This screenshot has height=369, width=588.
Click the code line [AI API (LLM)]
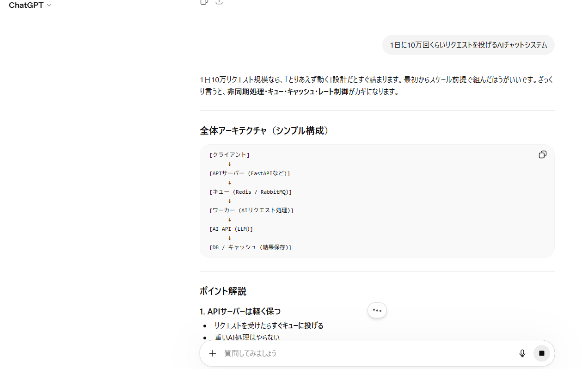coord(231,229)
